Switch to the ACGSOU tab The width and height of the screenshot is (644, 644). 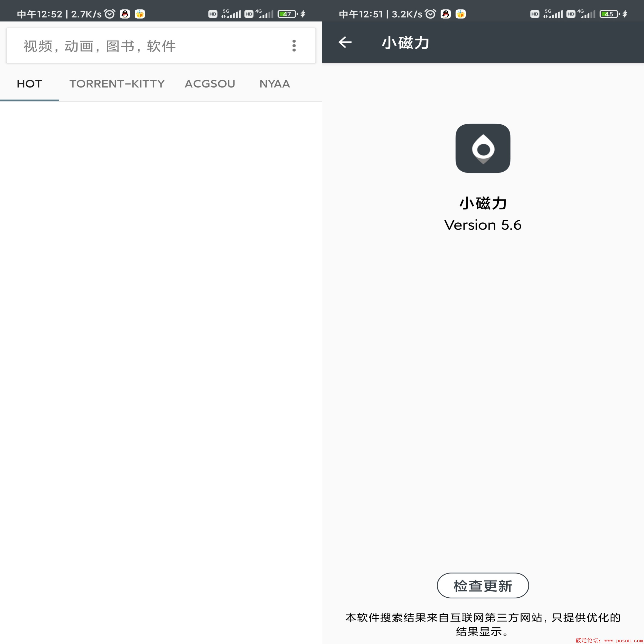(210, 84)
